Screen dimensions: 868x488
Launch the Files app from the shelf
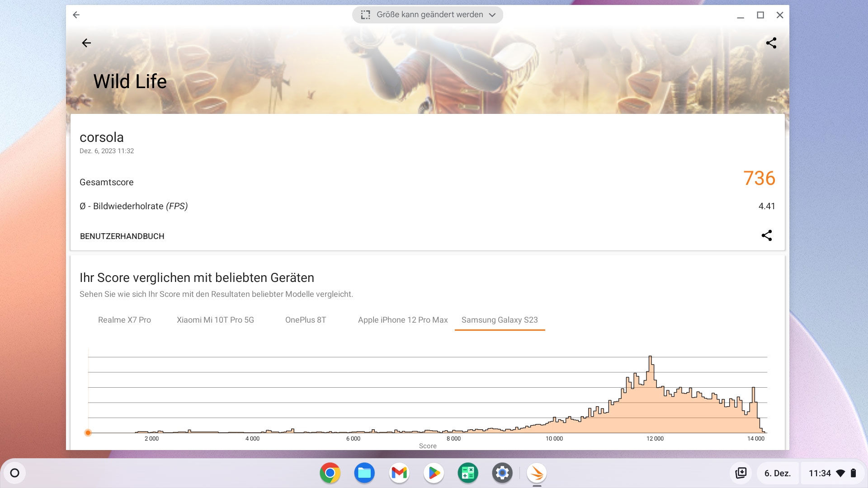tap(364, 473)
